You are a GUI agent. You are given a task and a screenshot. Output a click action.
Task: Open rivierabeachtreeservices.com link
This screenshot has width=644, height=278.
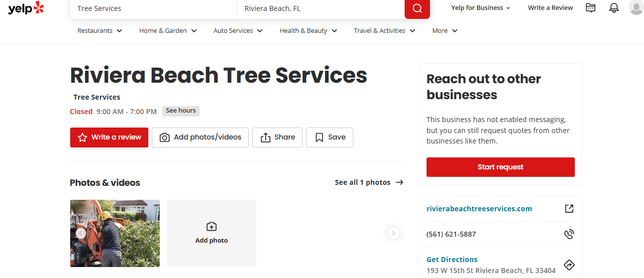tap(479, 209)
